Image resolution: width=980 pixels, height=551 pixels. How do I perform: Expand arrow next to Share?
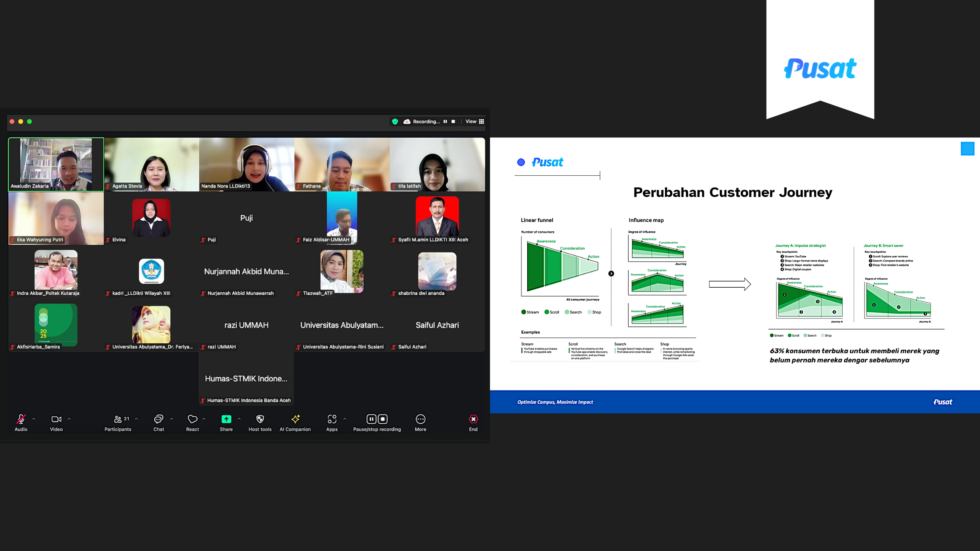click(239, 419)
